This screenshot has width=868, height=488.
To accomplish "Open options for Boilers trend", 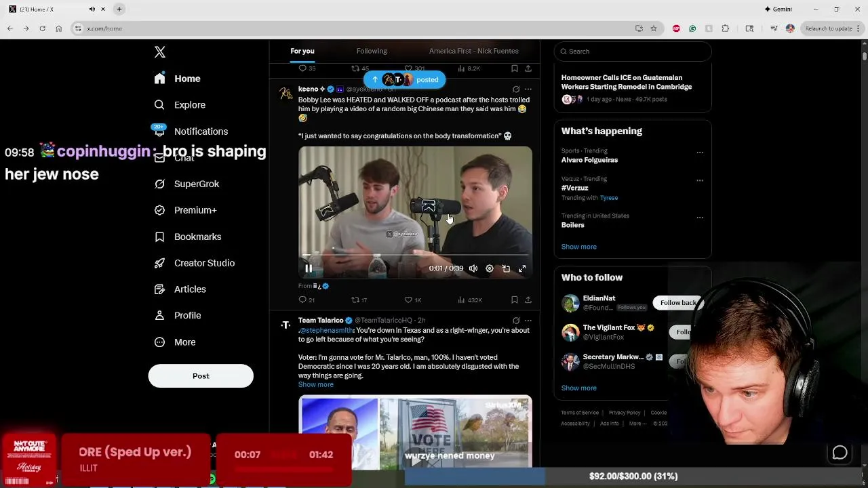I will click(x=700, y=218).
